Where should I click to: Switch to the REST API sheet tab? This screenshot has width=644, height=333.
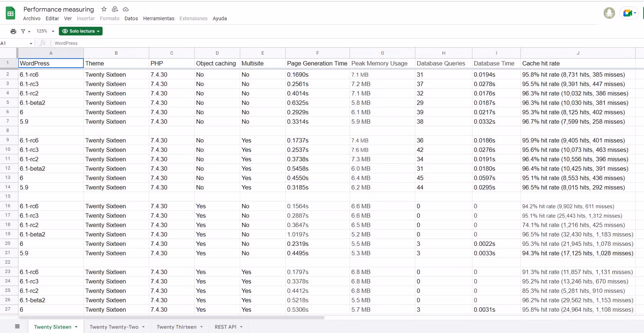click(225, 327)
